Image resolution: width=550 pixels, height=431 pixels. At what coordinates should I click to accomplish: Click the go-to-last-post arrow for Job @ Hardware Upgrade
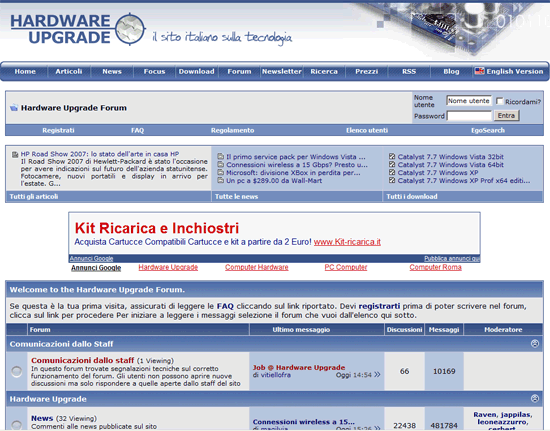(377, 375)
